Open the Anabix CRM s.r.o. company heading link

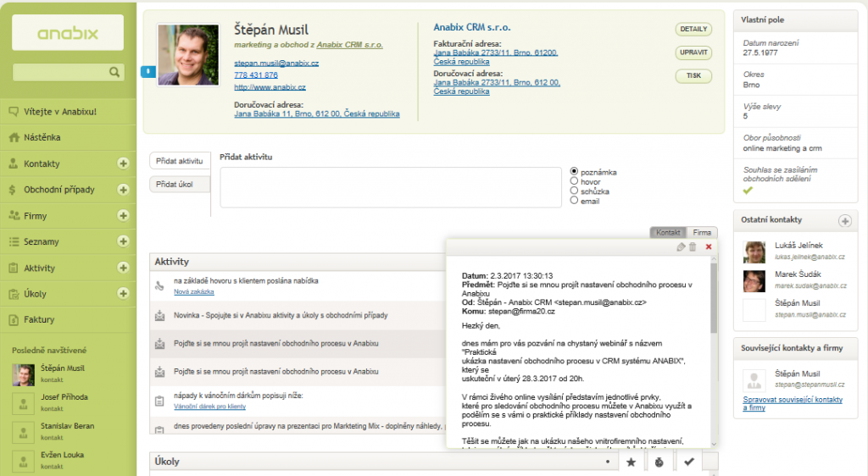coord(471,27)
